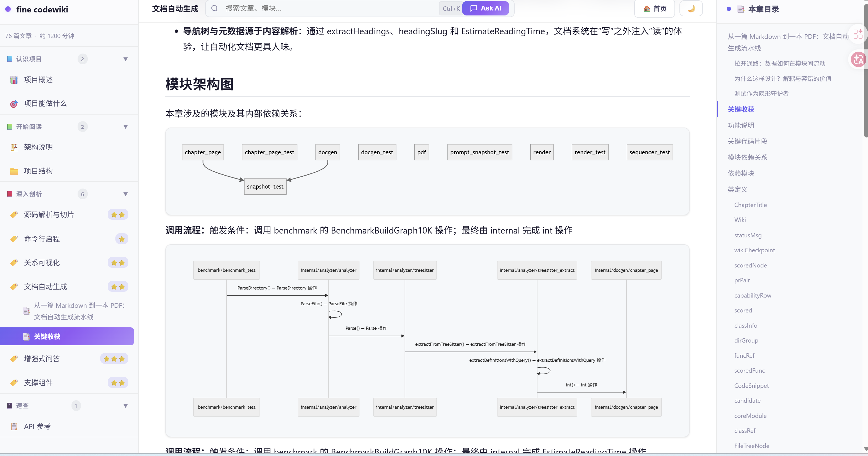The width and height of the screenshot is (868, 456).
Task: Click the tag icon beside 源码解析与切片
Action: point(14,215)
